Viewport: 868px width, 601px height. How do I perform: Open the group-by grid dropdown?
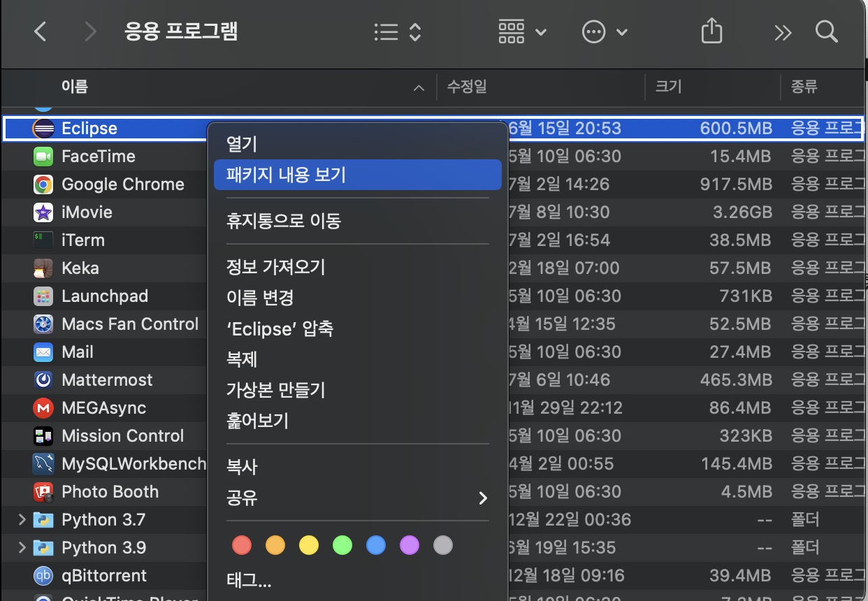point(522,31)
